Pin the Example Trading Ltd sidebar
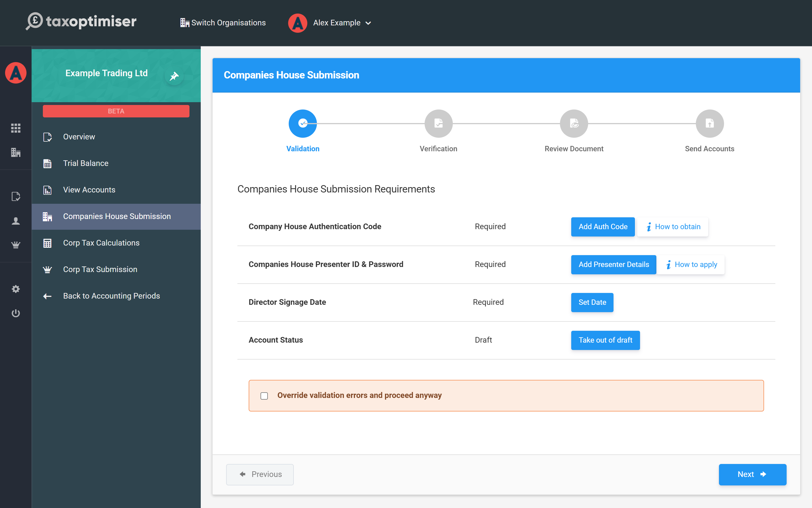 coord(174,76)
